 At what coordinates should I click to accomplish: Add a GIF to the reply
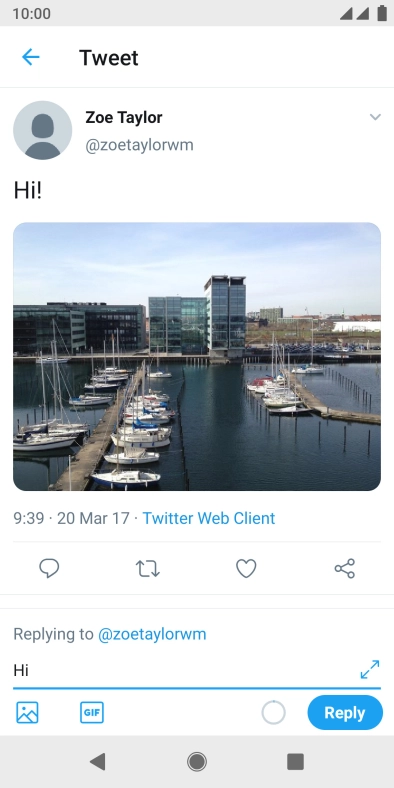tap(92, 713)
